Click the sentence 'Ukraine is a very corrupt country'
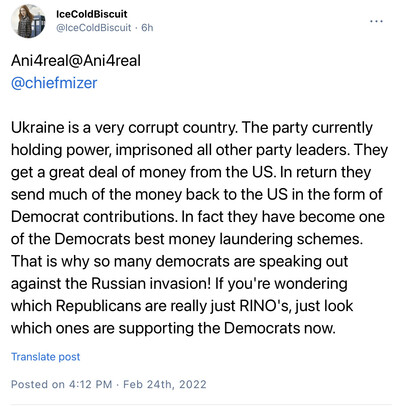The width and height of the screenshot is (393, 406). (124, 128)
